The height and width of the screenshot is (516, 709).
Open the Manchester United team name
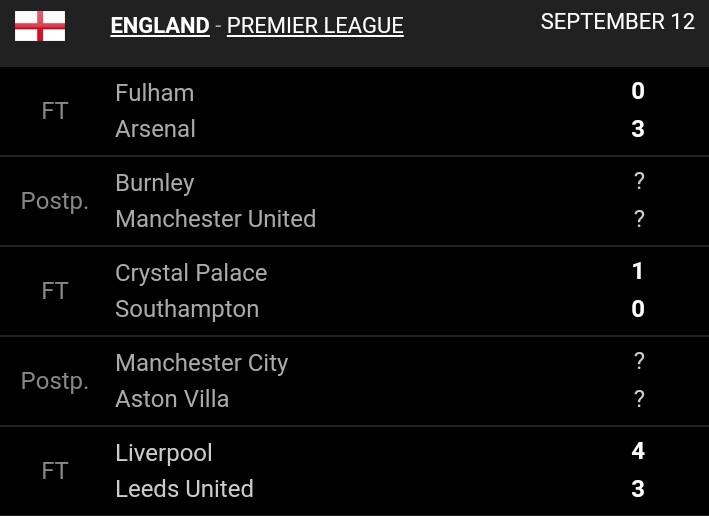click(x=216, y=219)
